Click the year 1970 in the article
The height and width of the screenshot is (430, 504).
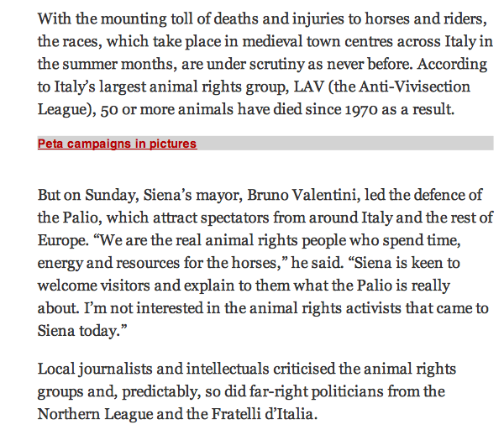pos(361,110)
